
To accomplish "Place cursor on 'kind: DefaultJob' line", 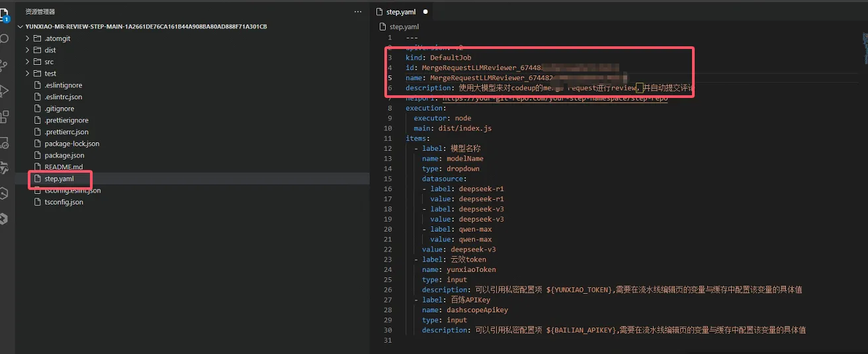I will pyautogui.click(x=438, y=58).
